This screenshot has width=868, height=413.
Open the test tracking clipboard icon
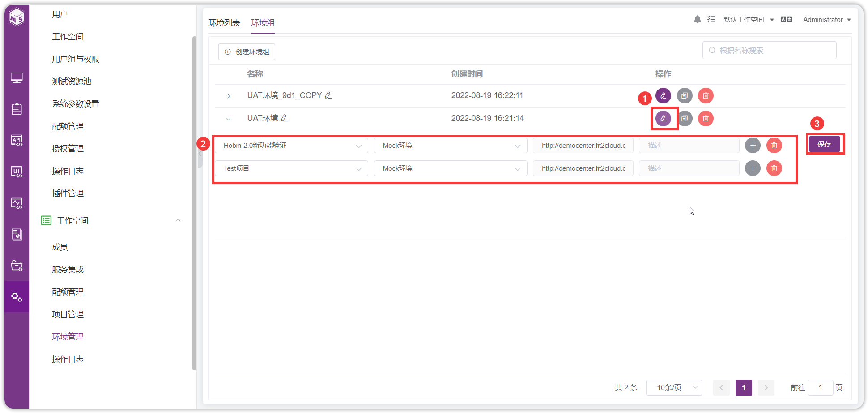pos(17,109)
